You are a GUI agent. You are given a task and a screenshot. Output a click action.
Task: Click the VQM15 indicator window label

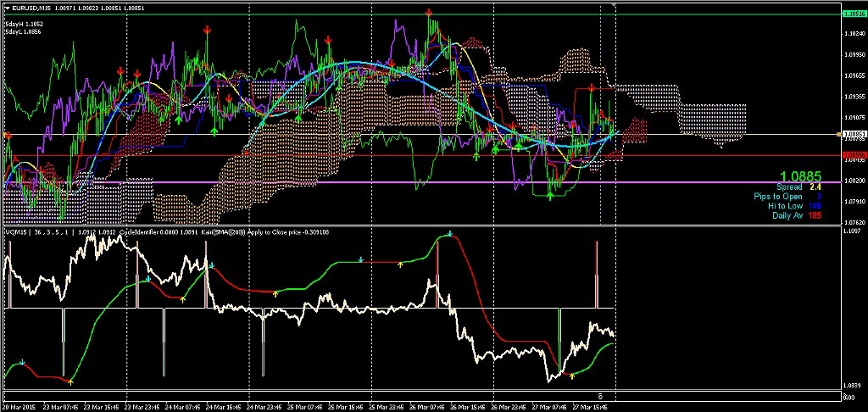point(14,231)
